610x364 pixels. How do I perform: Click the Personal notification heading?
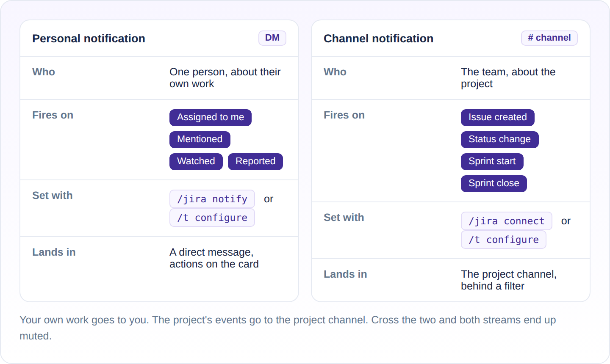pos(89,39)
